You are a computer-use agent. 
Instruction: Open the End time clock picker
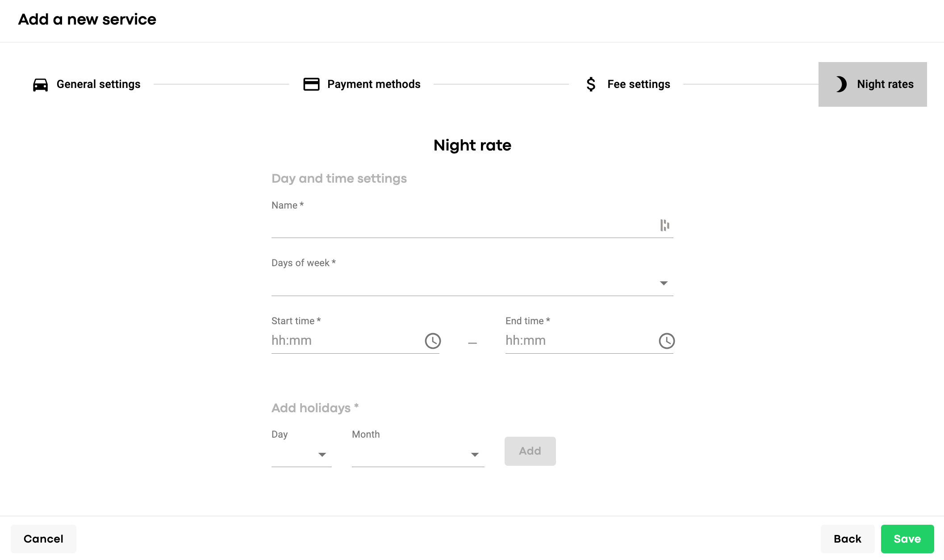pos(667,341)
